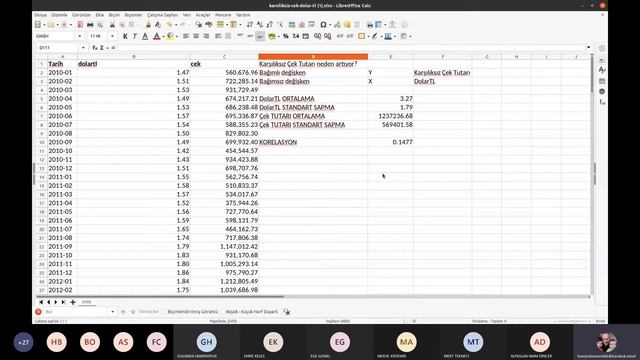Click the Sum (Σ) icon
The height and width of the screenshot is (360, 640).
(x=102, y=48)
